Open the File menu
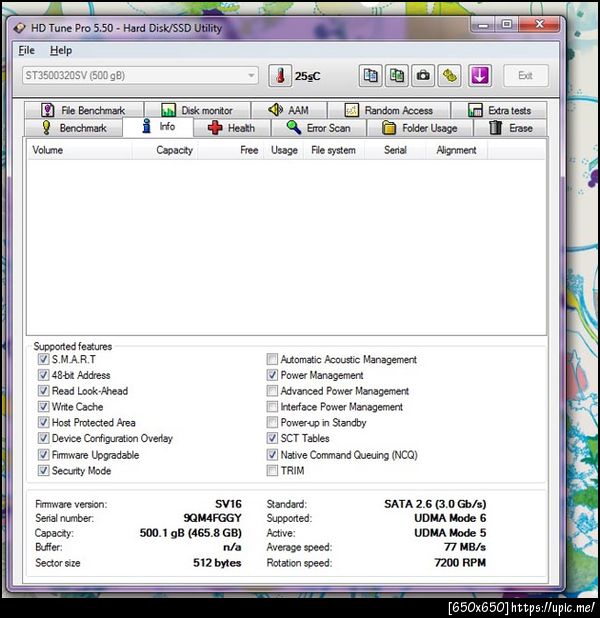 (26, 50)
